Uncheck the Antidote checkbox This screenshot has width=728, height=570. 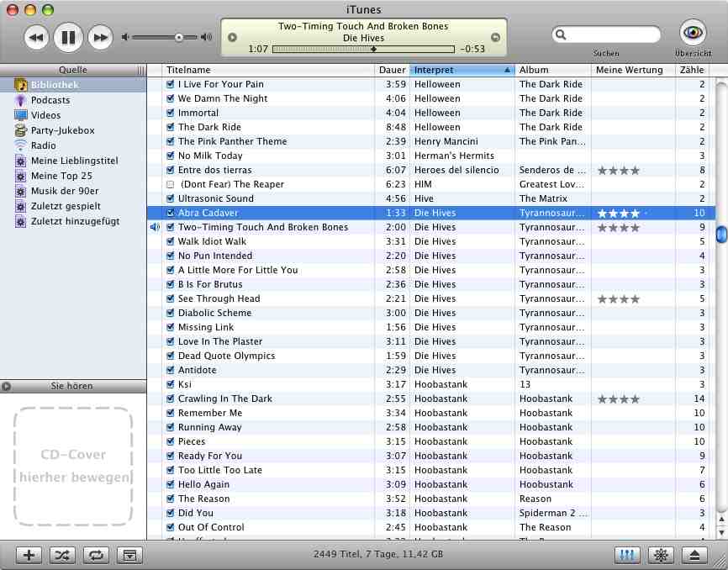click(x=170, y=371)
